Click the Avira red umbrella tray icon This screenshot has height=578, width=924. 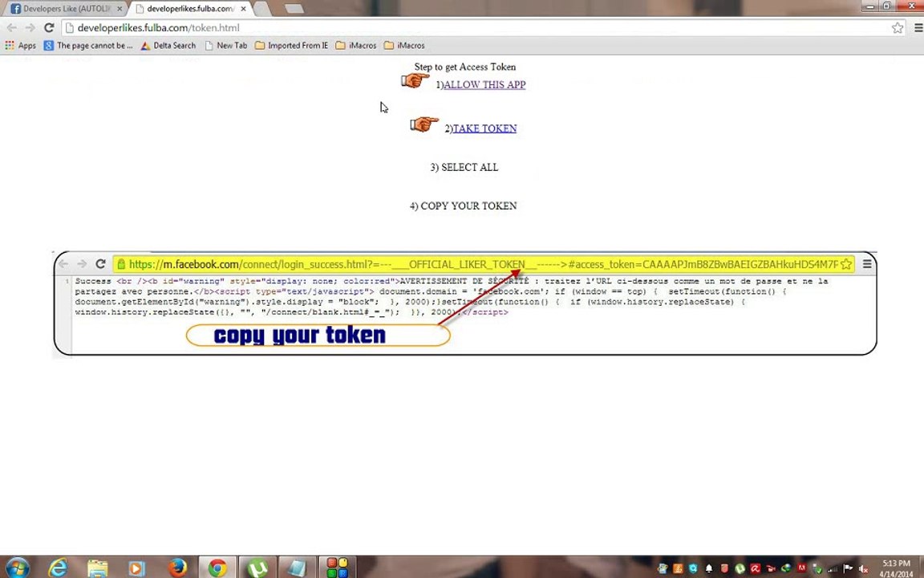coord(756,568)
